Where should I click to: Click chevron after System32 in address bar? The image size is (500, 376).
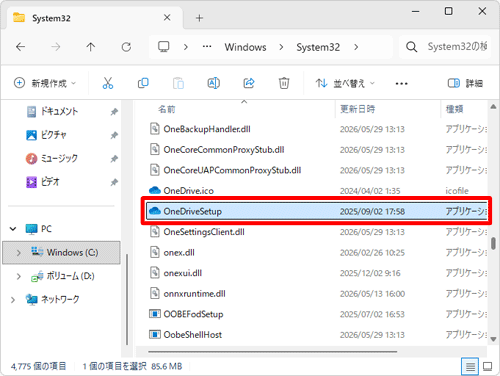(356, 47)
